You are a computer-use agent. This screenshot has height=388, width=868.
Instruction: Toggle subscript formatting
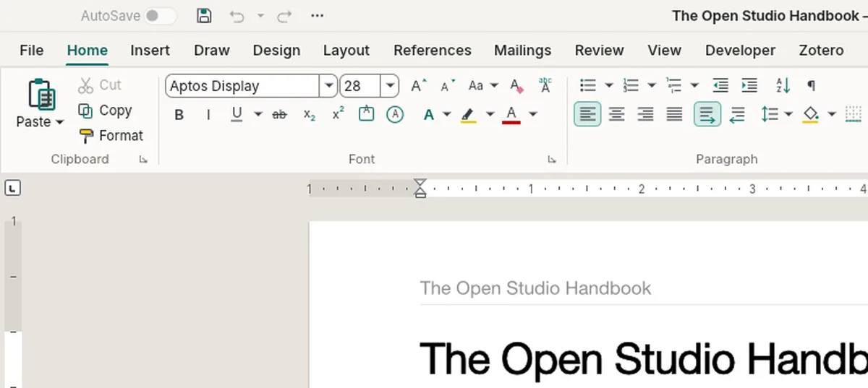pyautogui.click(x=310, y=115)
